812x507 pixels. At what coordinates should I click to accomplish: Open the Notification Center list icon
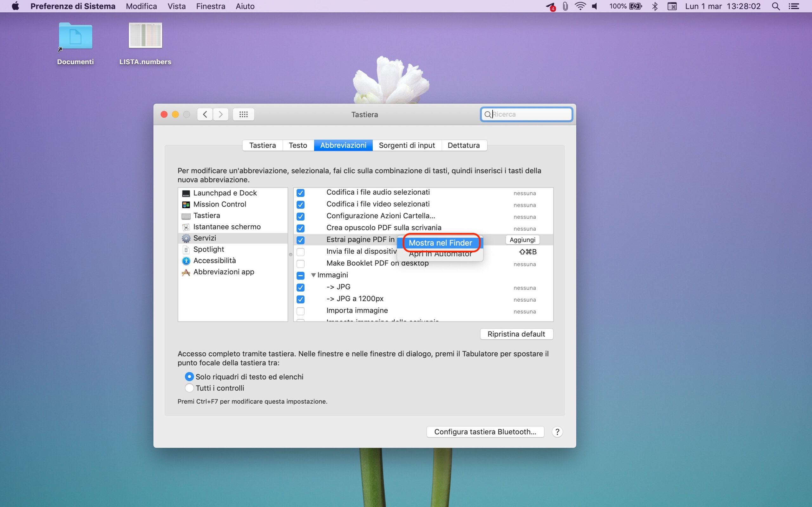(794, 6)
